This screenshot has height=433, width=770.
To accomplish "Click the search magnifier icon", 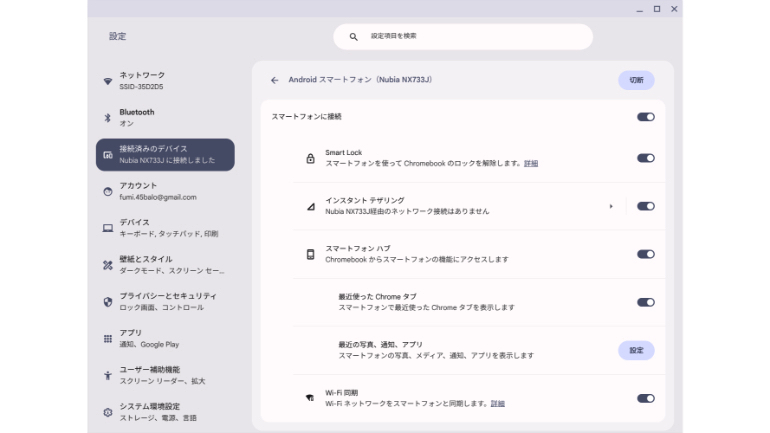I will pos(354,37).
